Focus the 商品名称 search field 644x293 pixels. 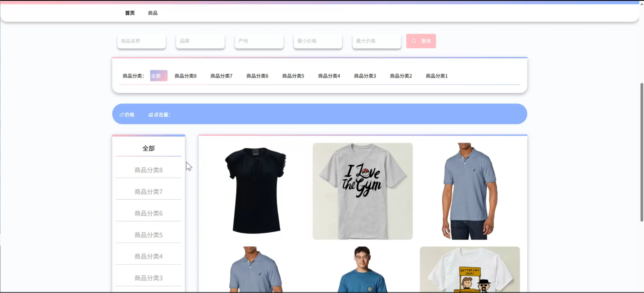tap(142, 41)
